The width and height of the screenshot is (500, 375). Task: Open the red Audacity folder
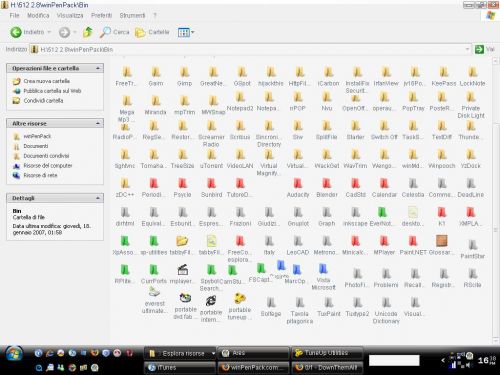[298, 188]
